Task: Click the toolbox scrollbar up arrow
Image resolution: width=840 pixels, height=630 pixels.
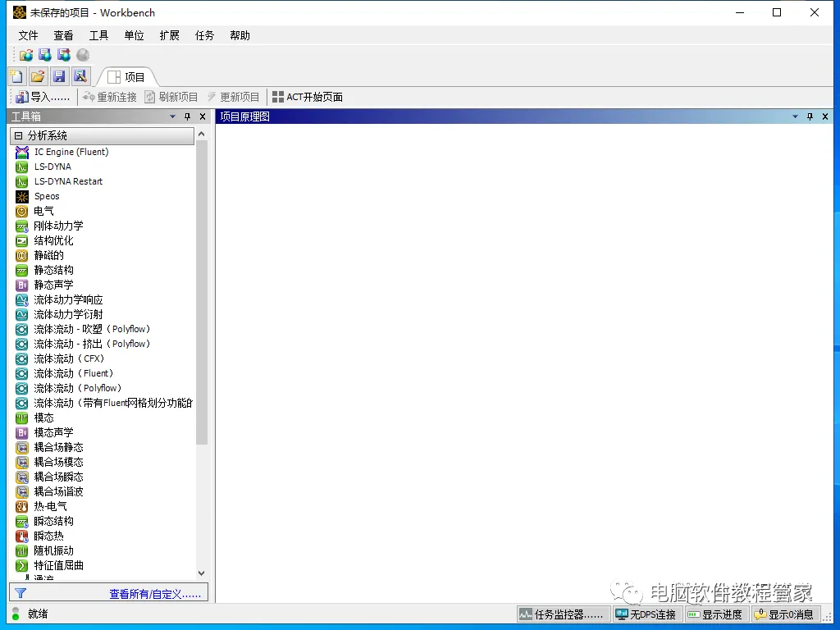Action: (202, 134)
